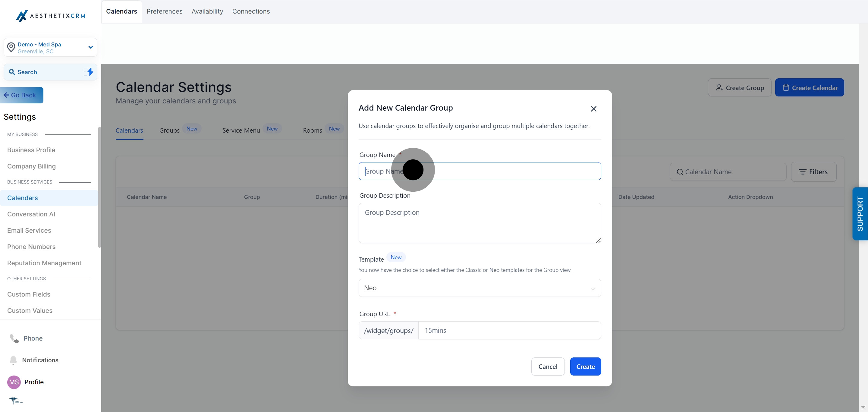868x412 pixels.
Task: Open the Filters options
Action: click(813, 172)
